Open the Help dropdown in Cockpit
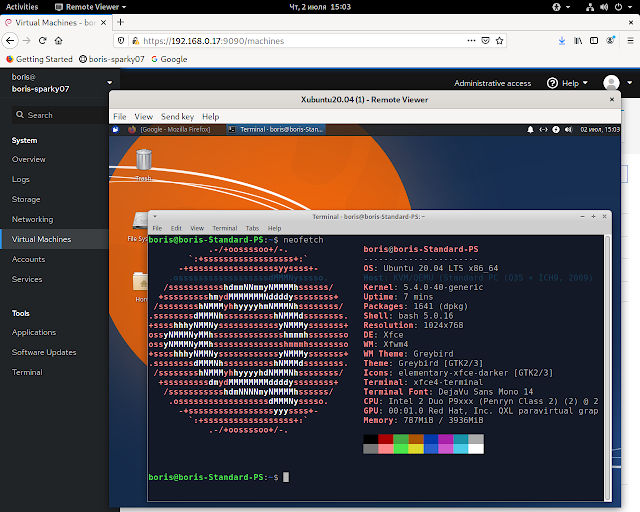Image resolution: width=640 pixels, height=512 pixels. point(567,83)
